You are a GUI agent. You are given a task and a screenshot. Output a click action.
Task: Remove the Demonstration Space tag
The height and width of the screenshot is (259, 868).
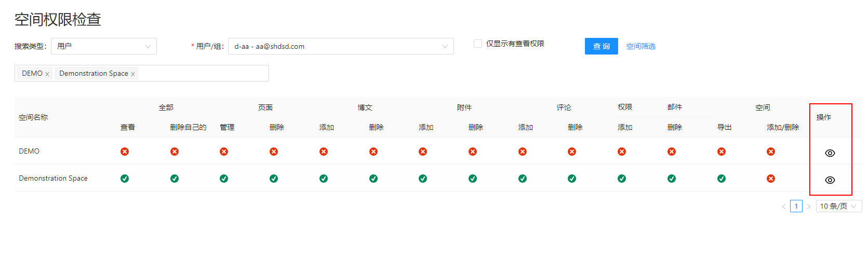[x=133, y=74]
